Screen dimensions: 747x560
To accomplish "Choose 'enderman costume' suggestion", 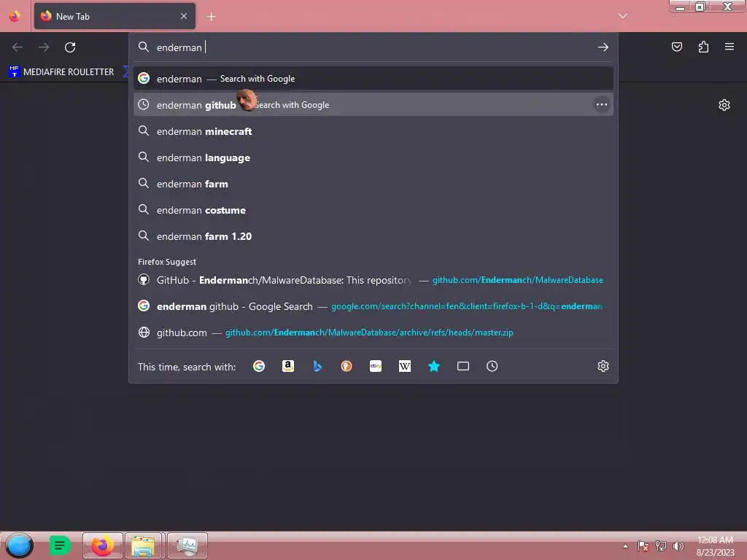I will tap(373, 210).
